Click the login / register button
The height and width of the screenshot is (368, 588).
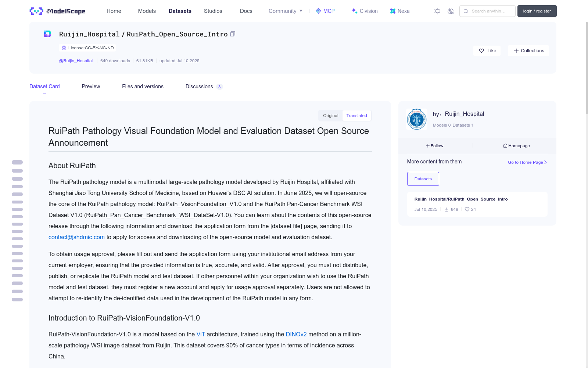(537, 11)
